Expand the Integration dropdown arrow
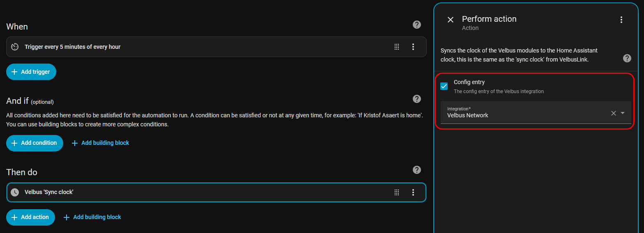Viewport: 644px width, 233px height. pyautogui.click(x=623, y=113)
